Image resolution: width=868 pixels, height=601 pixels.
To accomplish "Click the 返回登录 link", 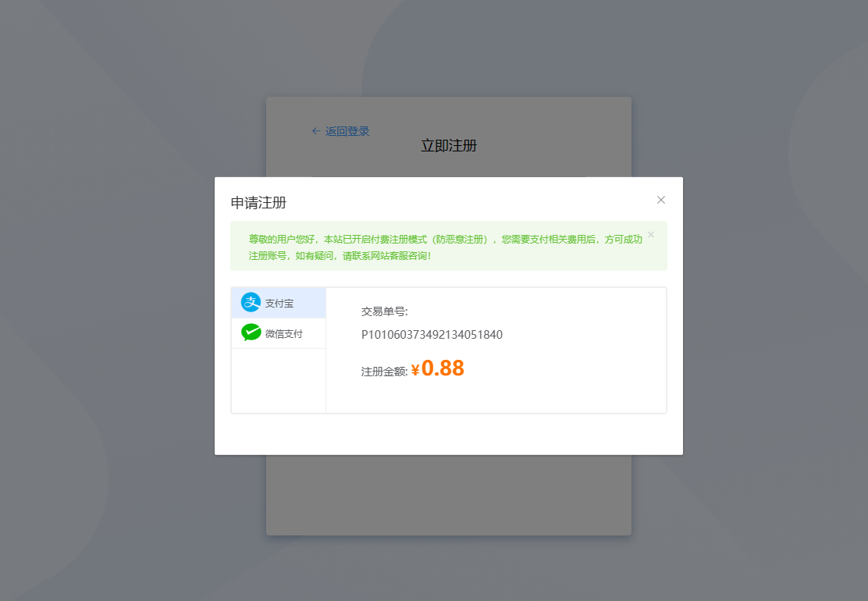I will (x=347, y=131).
